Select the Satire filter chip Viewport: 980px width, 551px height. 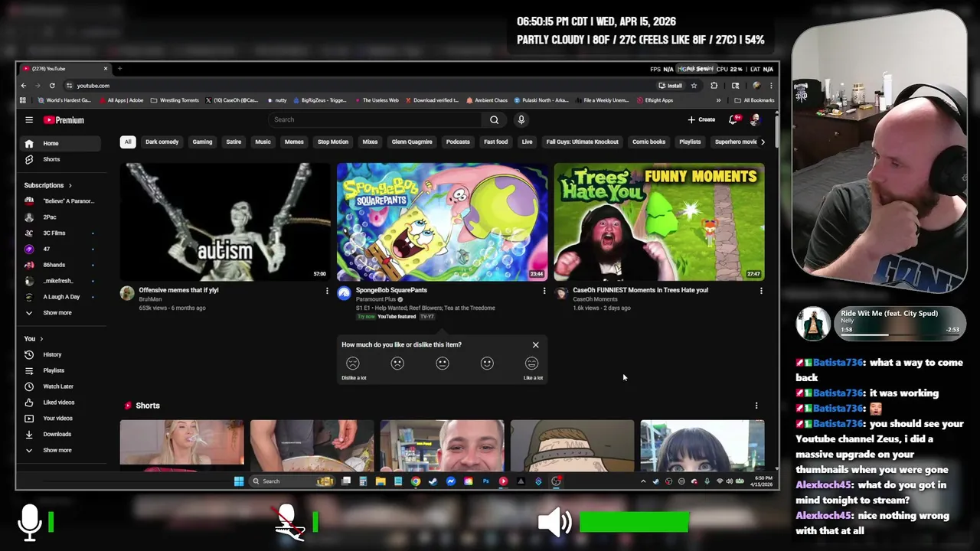234,142
